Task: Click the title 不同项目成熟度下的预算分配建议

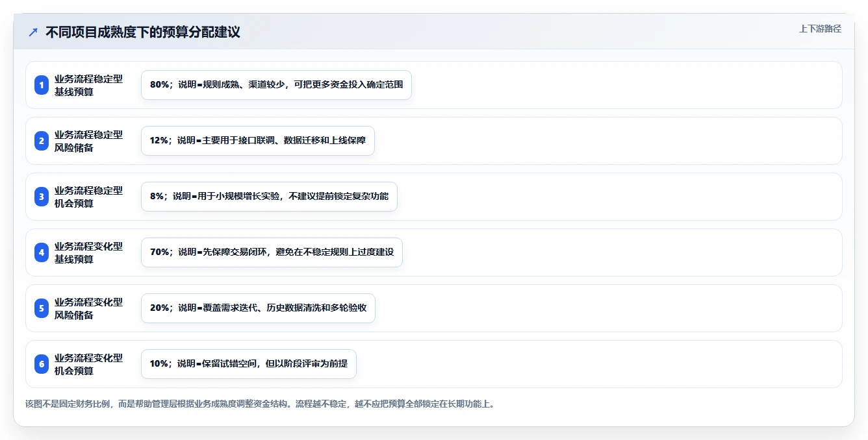Action: (x=143, y=32)
